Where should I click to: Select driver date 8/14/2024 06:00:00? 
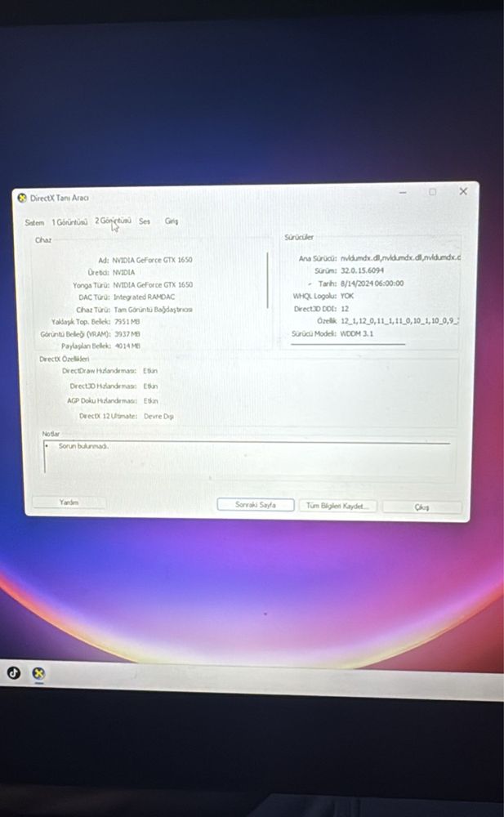[x=372, y=283]
